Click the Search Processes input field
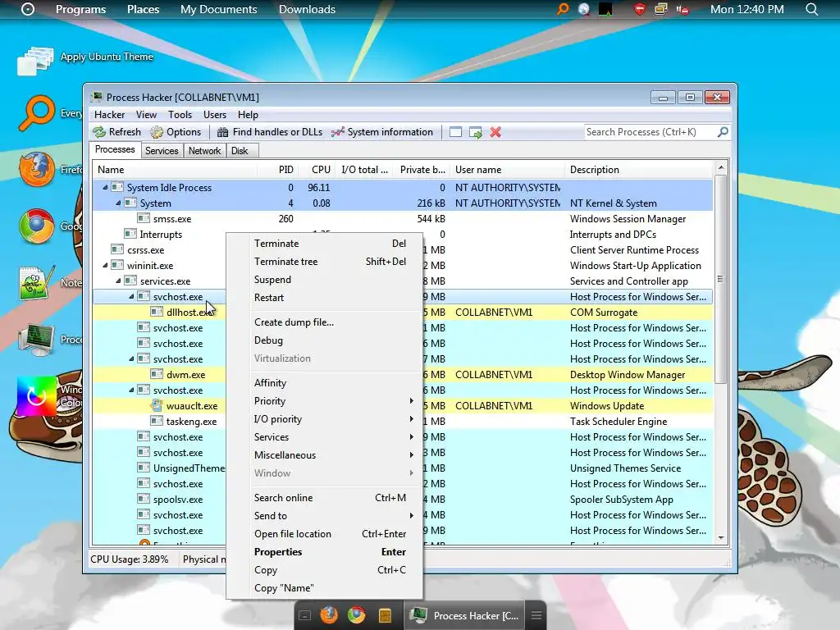The image size is (840, 630). (x=650, y=132)
